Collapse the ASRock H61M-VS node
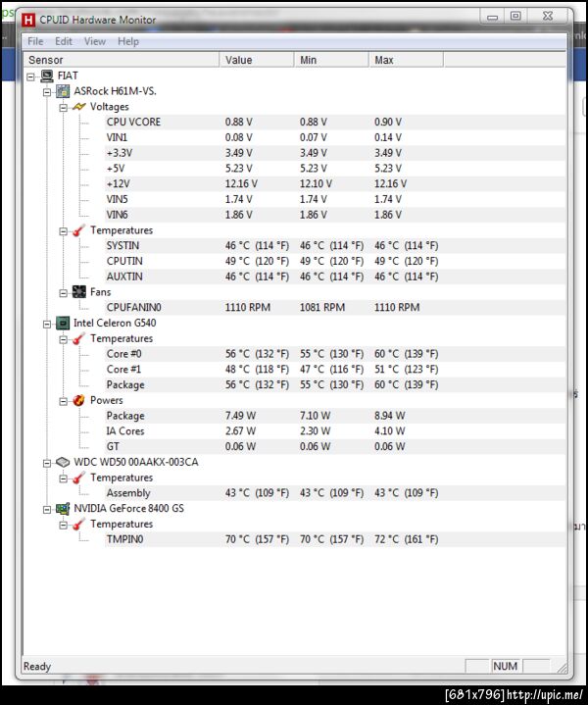The height and width of the screenshot is (705, 588). click(47, 92)
